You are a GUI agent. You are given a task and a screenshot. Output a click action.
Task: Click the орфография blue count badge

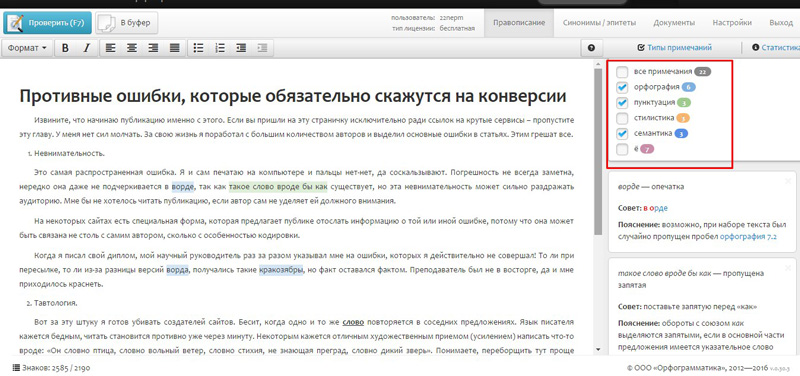coord(688,87)
